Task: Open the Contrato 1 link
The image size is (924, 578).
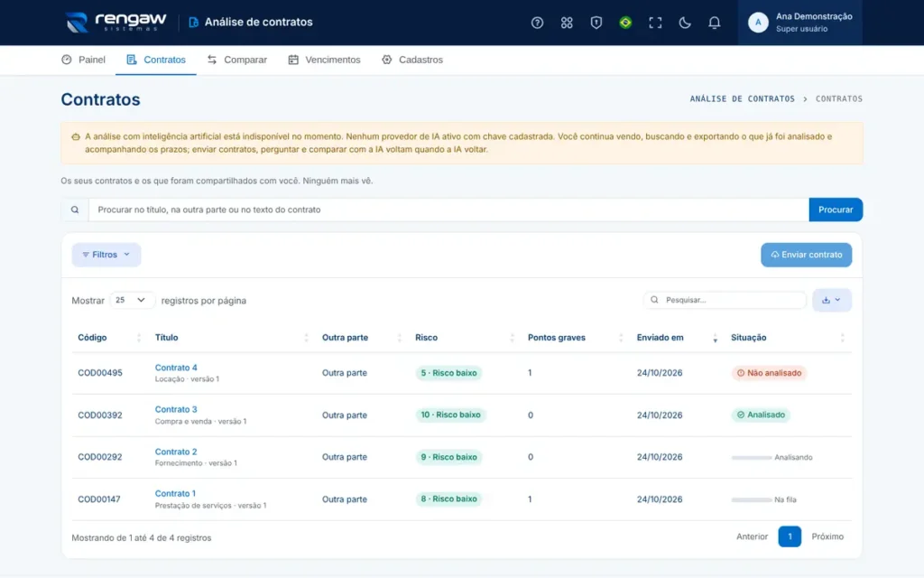Action: (x=175, y=493)
